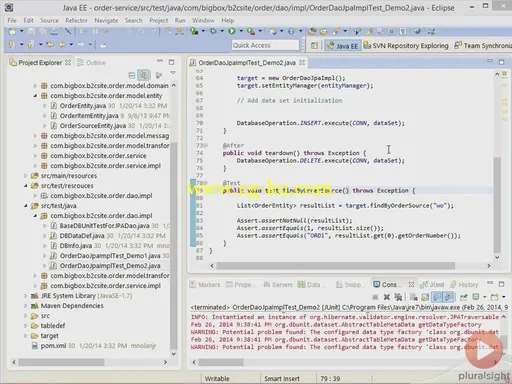512x384 pixels.
Task: Click the New file toolbar icon
Action: click(12, 31)
